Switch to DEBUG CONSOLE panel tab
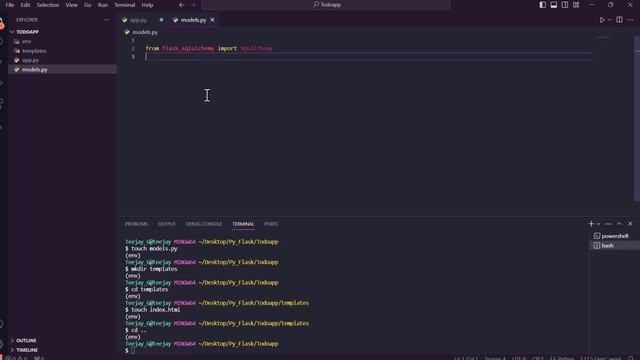The image size is (640, 360). pos(204,224)
